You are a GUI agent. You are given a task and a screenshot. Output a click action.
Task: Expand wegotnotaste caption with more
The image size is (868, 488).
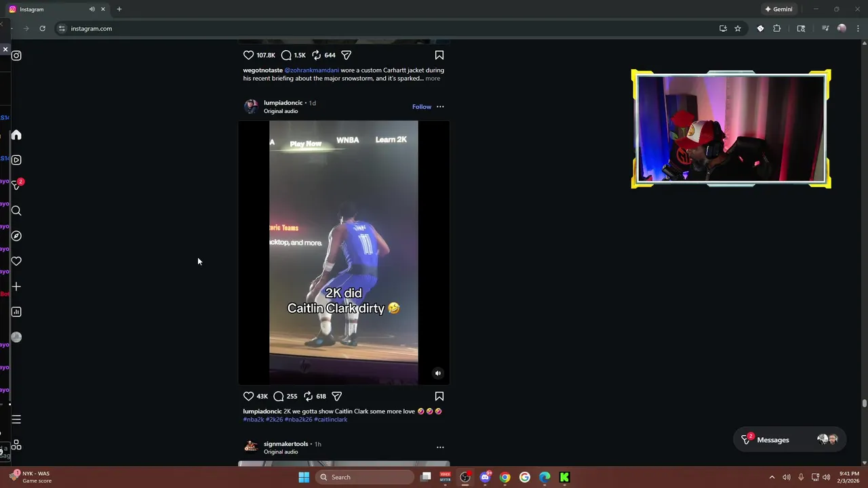433,79
